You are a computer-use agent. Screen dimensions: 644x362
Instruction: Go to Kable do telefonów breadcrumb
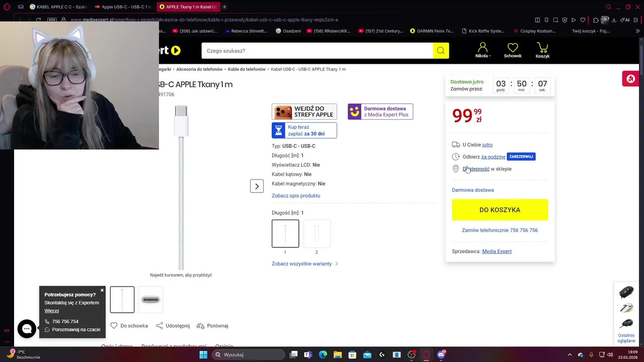click(247, 69)
